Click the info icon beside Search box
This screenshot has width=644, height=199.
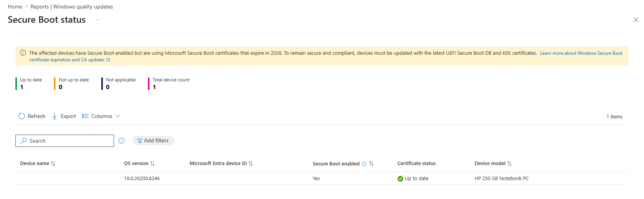click(x=122, y=141)
